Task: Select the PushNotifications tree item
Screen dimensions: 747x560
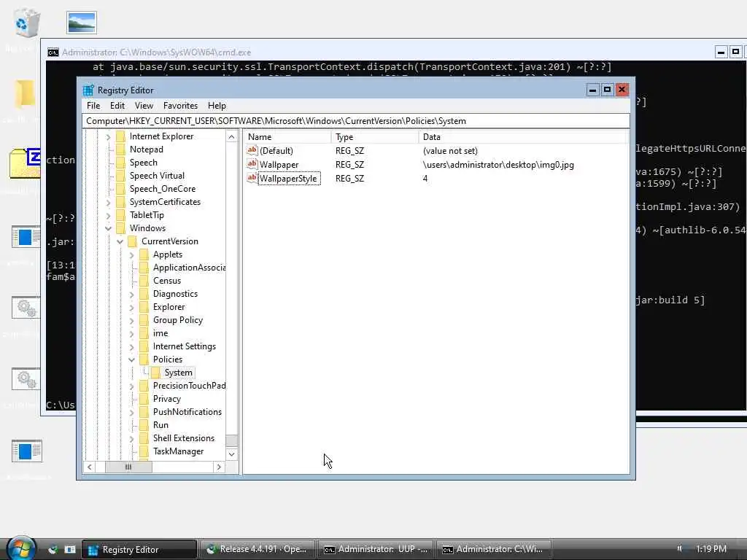Action: (187, 412)
